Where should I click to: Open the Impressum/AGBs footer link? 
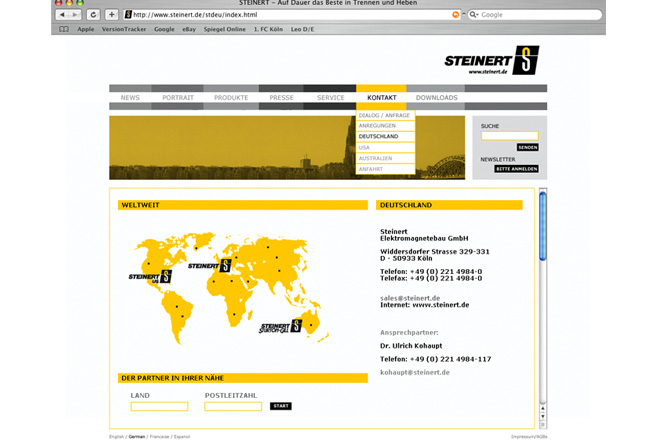[x=529, y=436]
